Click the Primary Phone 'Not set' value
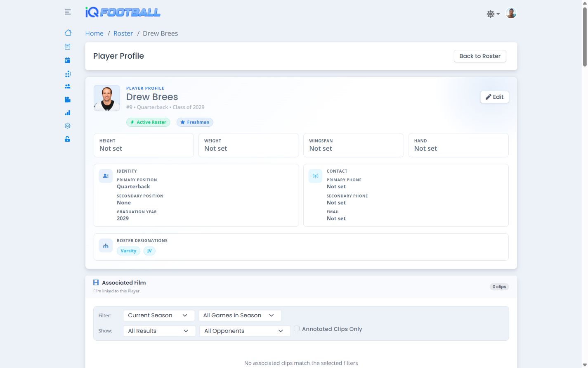Screen dimensions: 588x368 (x=336, y=187)
